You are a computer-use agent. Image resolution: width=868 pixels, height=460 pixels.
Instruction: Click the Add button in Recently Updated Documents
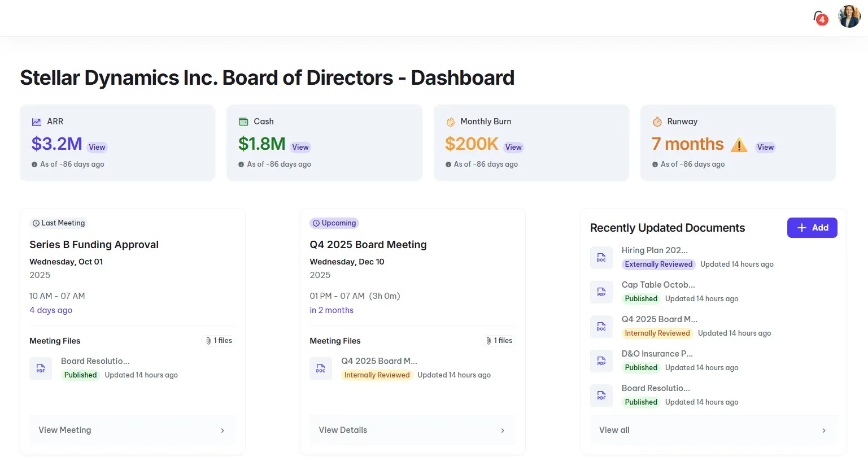[x=812, y=227]
